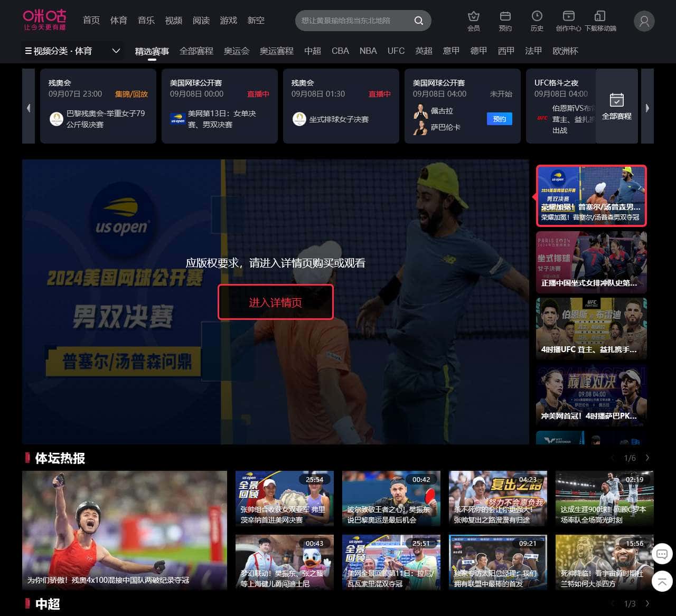Click the Migu logo
Screen dimensions: 676x616
tap(44, 20)
